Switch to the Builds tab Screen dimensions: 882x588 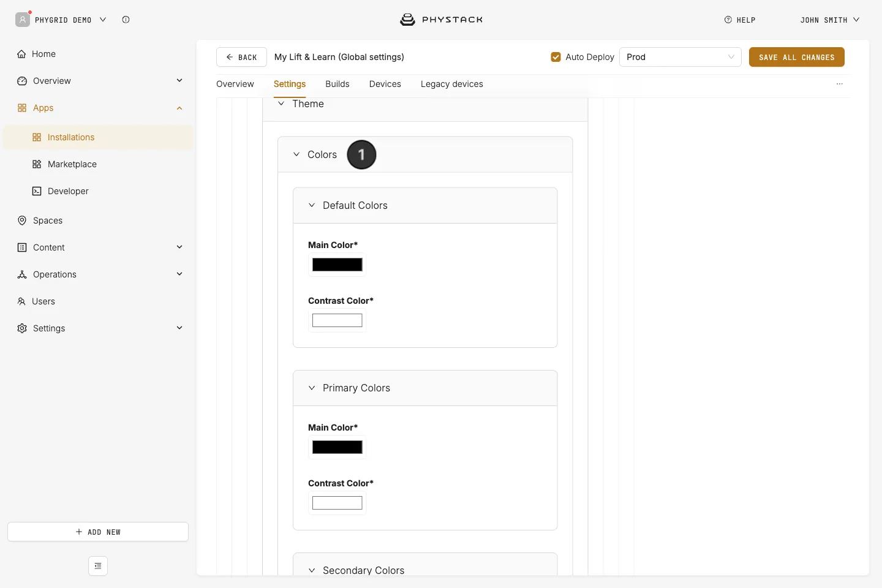coord(337,84)
